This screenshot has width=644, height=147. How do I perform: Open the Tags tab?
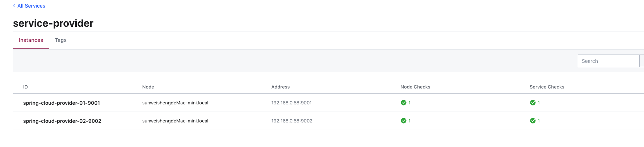(61, 40)
